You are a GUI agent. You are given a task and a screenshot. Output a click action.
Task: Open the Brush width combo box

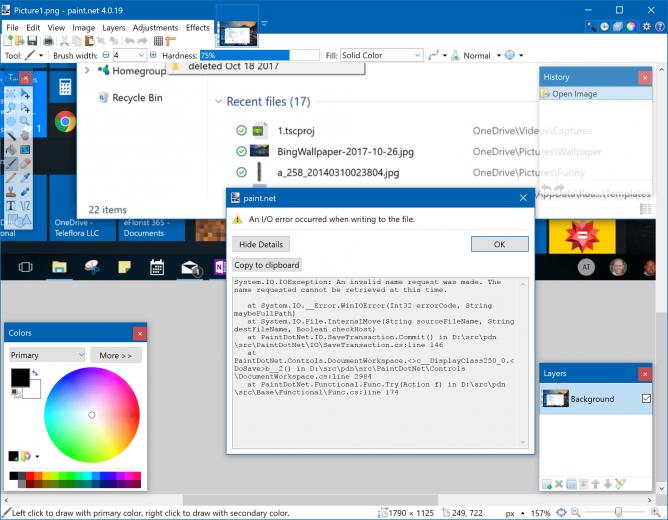(130, 55)
